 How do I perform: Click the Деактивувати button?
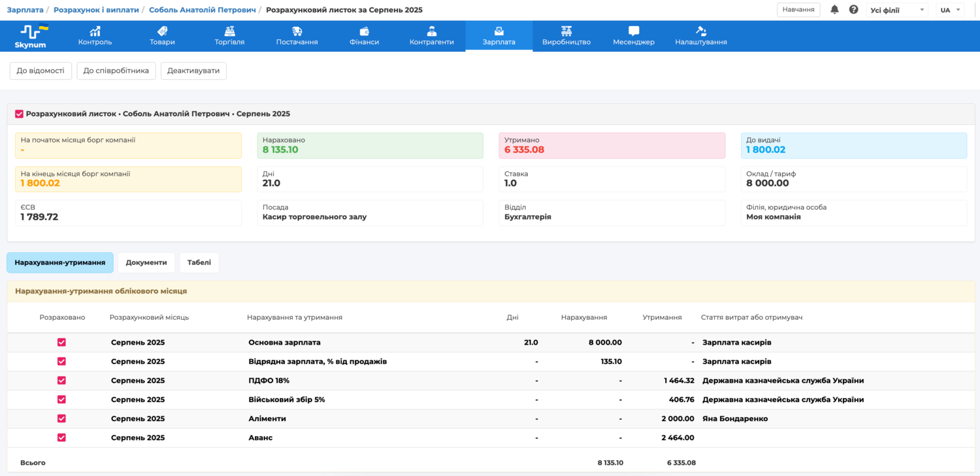point(193,71)
